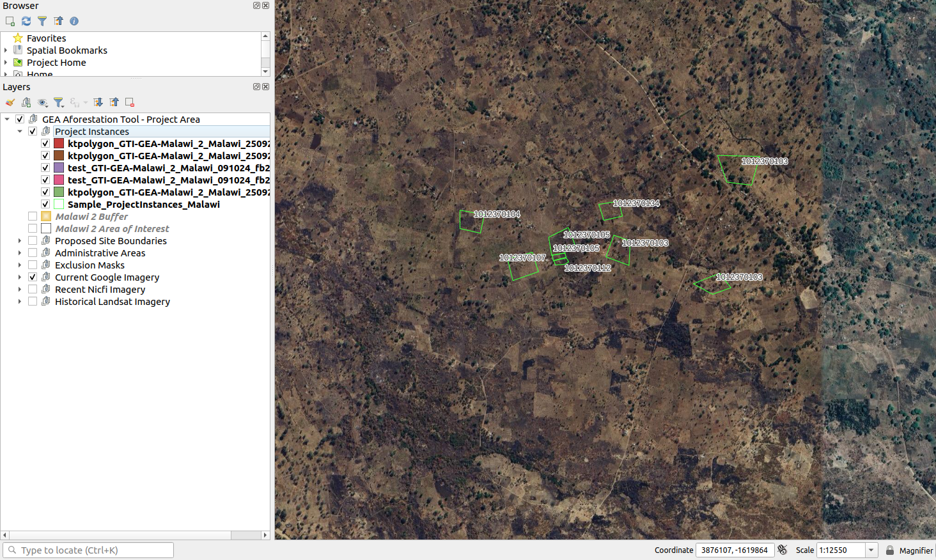Viewport: 936px width, 560px height.
Task: Select the Malawi 2 Buffer layer name
Action: pyautogui.click(x=91, y=217)
